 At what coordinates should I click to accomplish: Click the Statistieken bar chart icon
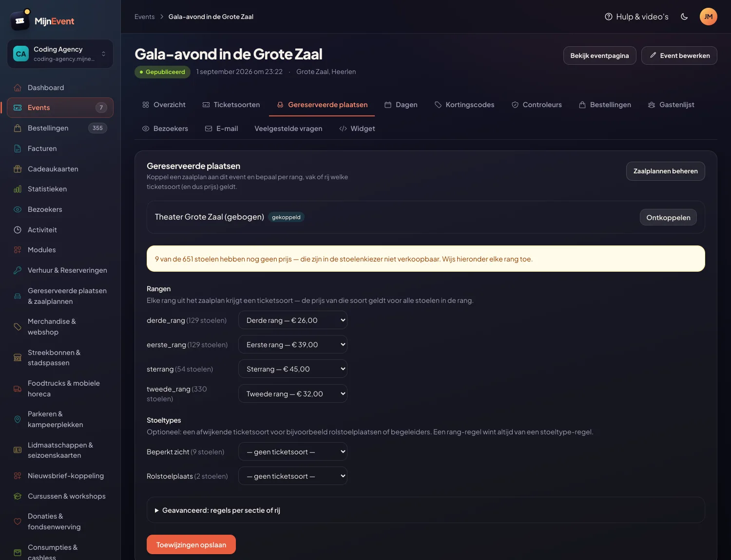point(18,189)
